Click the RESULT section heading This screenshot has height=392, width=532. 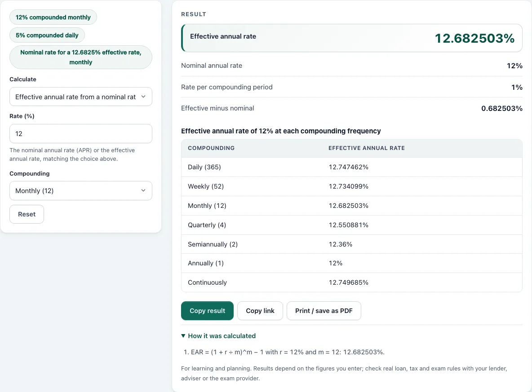194,14
